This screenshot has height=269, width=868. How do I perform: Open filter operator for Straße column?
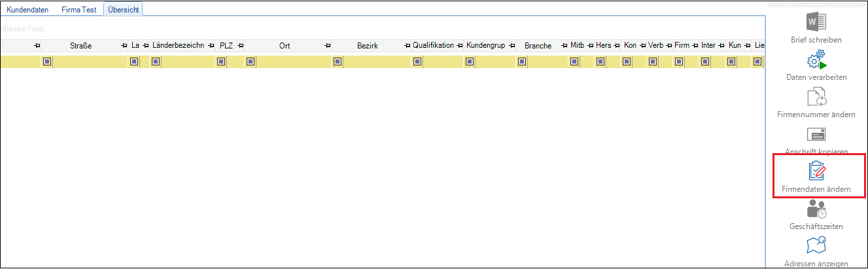click(x=47, y=62)
